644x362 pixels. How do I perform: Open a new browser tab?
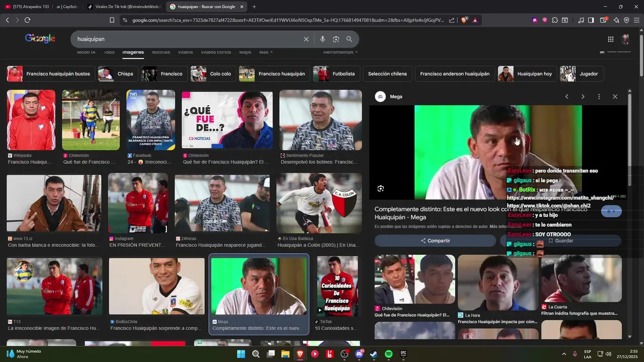(254, 7)
